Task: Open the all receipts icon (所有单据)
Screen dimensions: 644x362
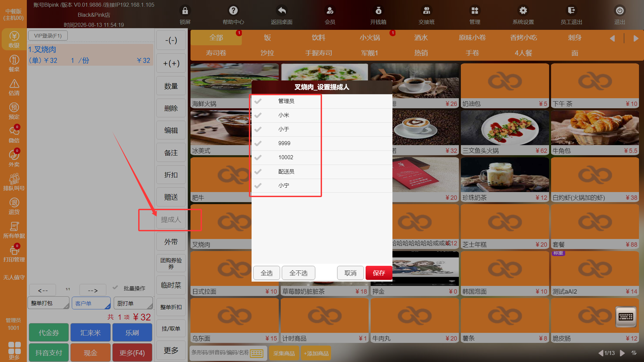Action: point(14,226)
